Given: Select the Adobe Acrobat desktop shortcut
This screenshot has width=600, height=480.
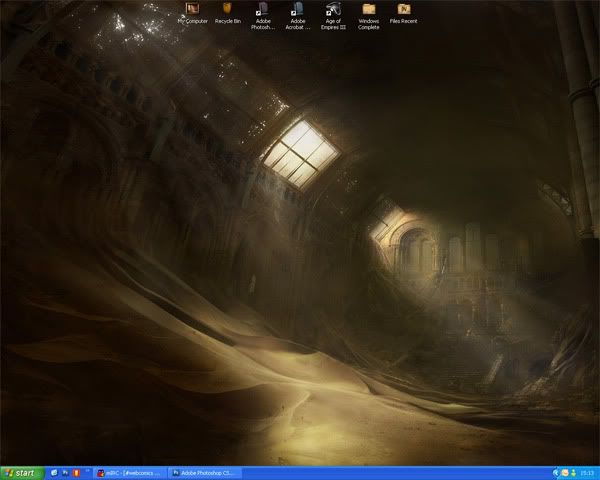Looking at the screenshot, I should click(x=297, y=10).
